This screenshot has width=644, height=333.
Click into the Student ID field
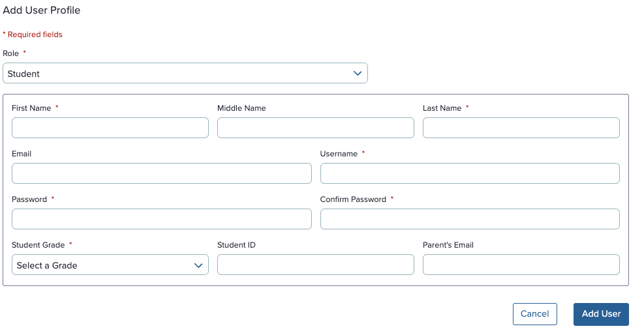click(315, 265)
